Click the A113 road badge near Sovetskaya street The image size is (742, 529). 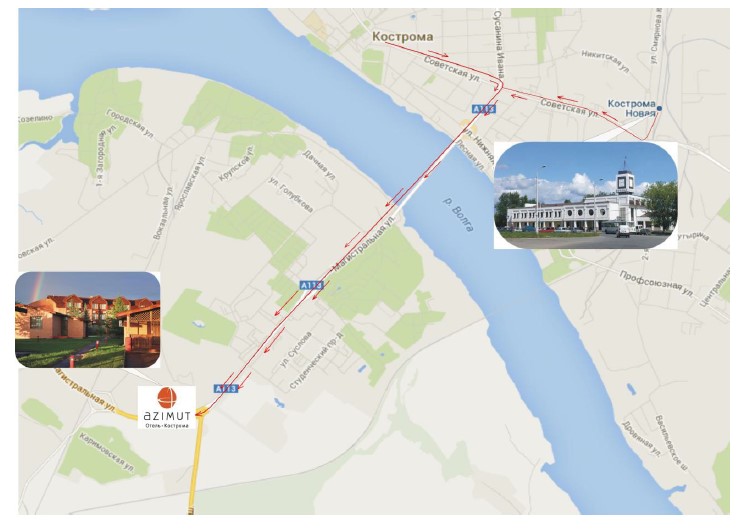(484, 109)
